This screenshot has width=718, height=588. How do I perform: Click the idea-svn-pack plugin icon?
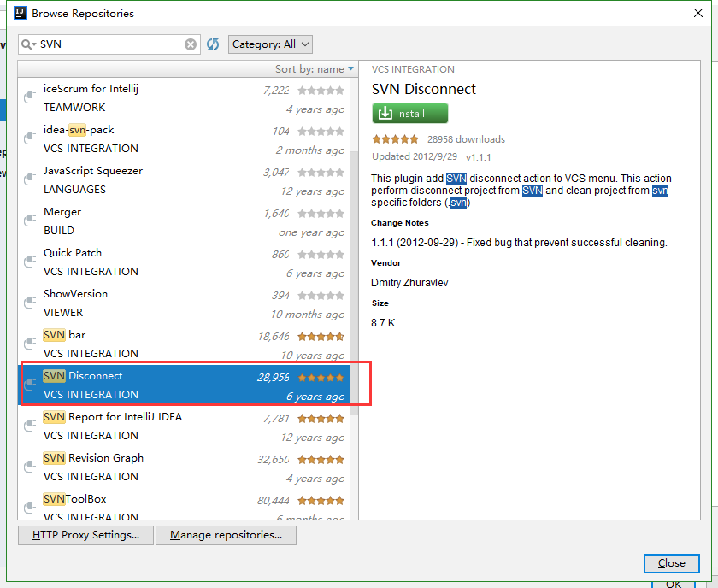coord(28,138)
